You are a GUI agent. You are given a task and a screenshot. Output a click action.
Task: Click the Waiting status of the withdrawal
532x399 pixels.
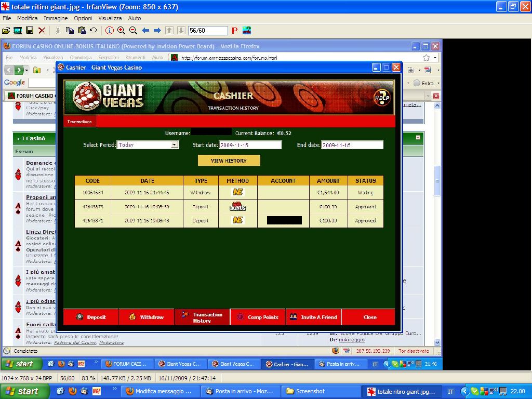click(365, 192)
